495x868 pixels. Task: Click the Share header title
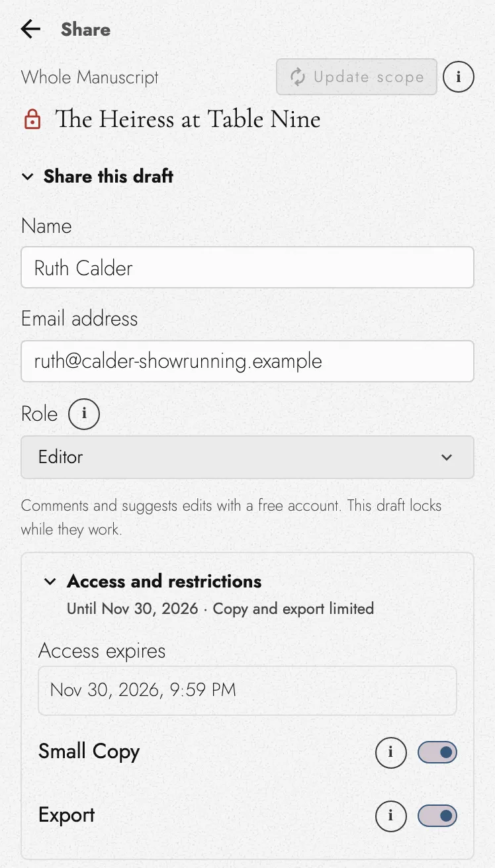pos(85,29)
